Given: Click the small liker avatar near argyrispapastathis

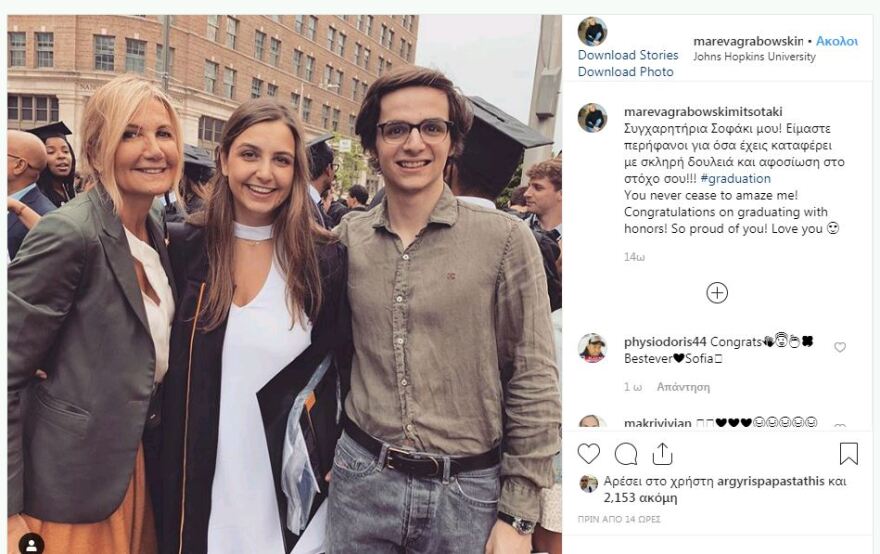Looking at the screenshot, I should [x=589, y=484].
